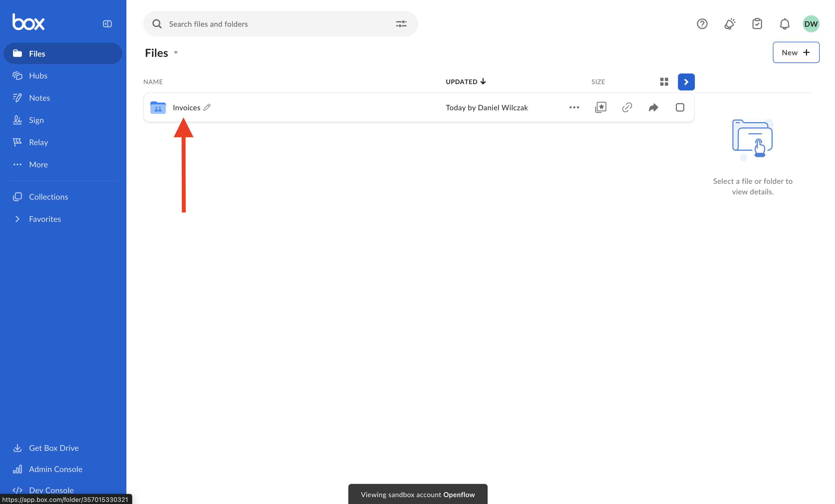Image resolution: width=835 pixels, height=504 pixels.
Task: Open the notifications bell
Action: coord(784,24)
